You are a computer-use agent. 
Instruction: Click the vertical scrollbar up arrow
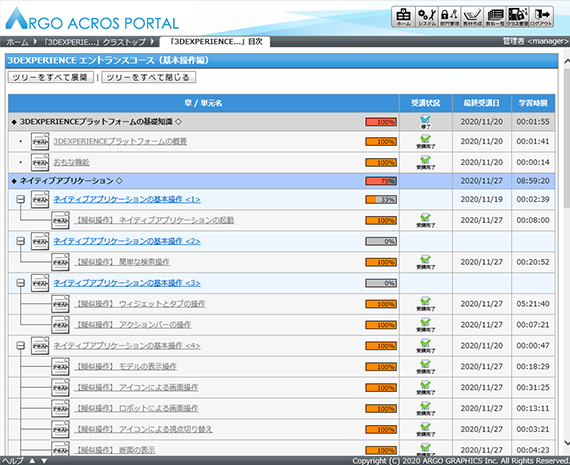click(566, 62)
